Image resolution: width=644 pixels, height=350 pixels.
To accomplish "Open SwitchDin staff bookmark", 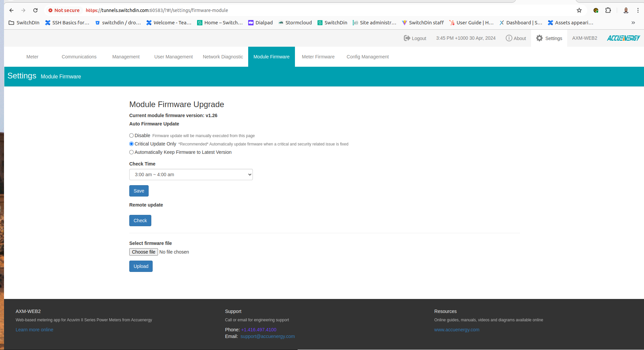I will pos(423,23).
